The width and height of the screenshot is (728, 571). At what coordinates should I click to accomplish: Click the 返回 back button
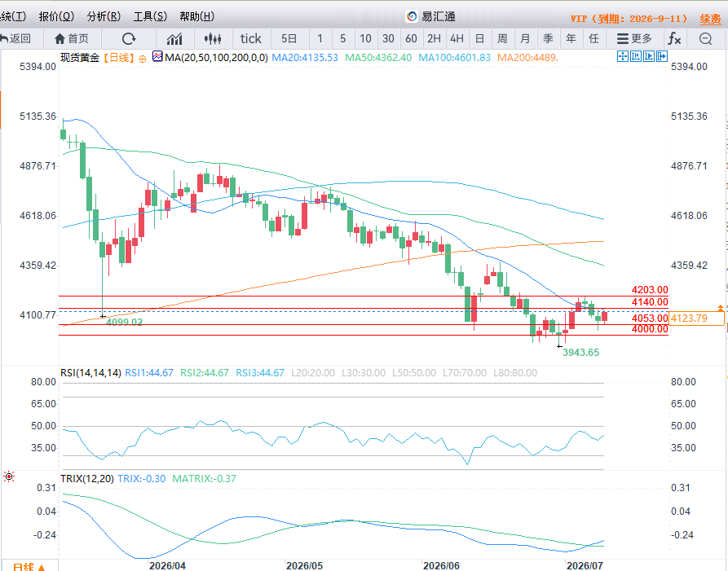click(15, 38)
